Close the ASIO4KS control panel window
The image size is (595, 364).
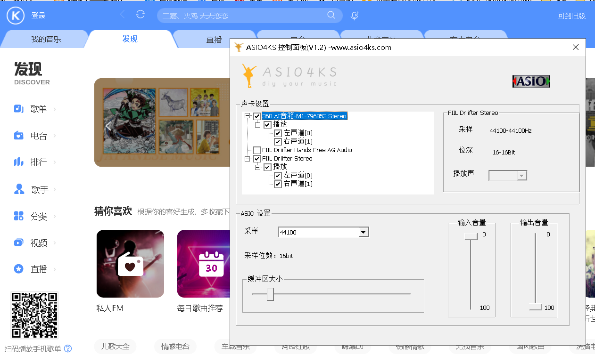click(x=575, y=47)
